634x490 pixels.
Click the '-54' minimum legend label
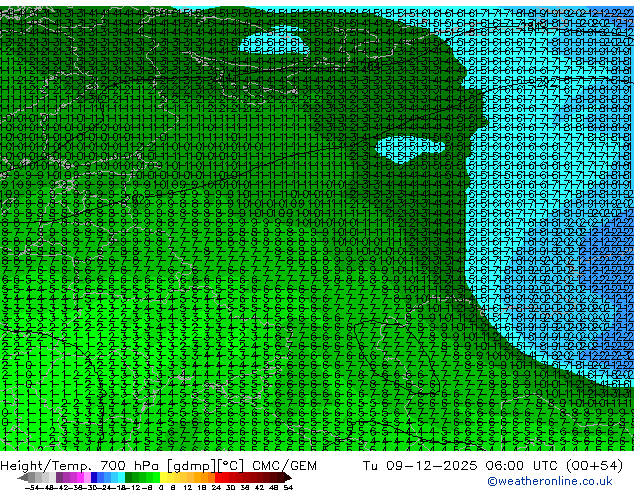[x=32, y=487]
